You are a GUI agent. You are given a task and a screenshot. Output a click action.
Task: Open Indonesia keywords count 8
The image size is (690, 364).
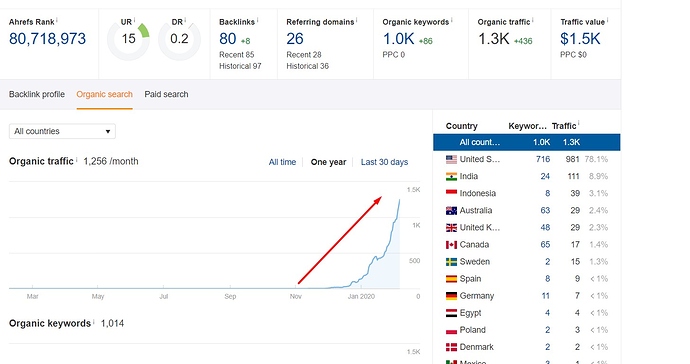[x=547, y=193]
